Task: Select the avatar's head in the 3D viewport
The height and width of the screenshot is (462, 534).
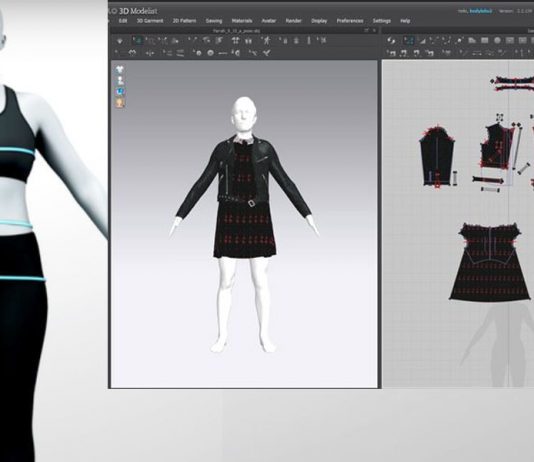Action: [243, 115]
